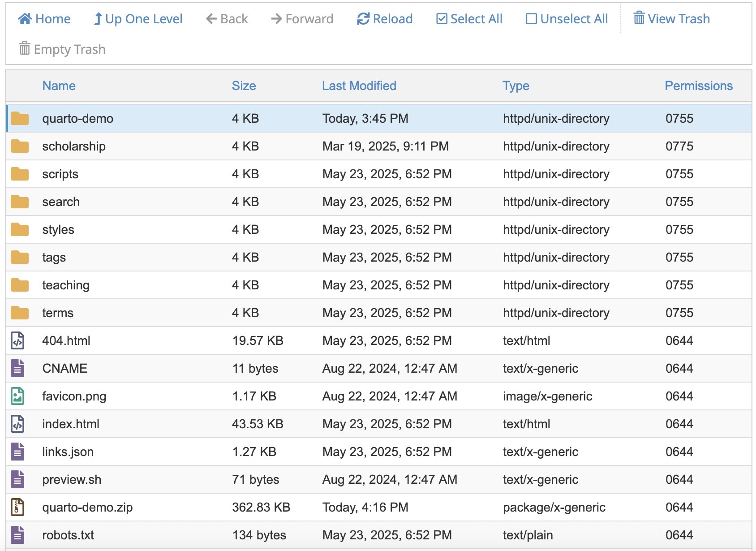756x551 pixels.
Task: Select the index.html code file icon
Action: [17, 424]
